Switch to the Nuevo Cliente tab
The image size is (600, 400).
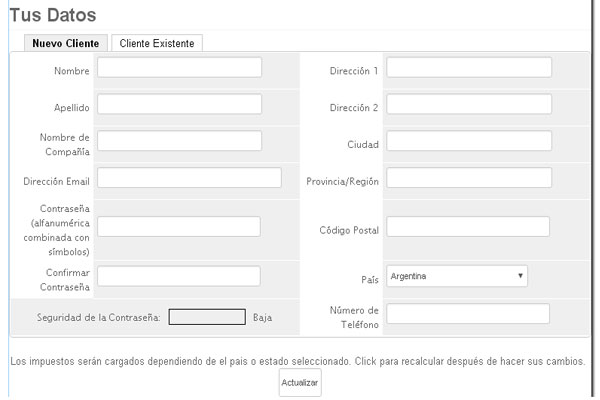pyautogui.click(x=63, y=43)
